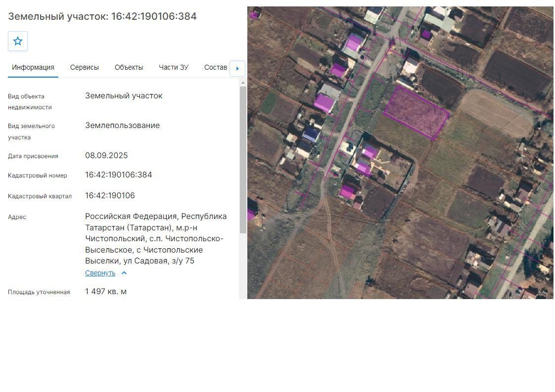Click the address text ending з/у 75
The height and width of the screenshot is (392, 555).
[x=156, y=238]
